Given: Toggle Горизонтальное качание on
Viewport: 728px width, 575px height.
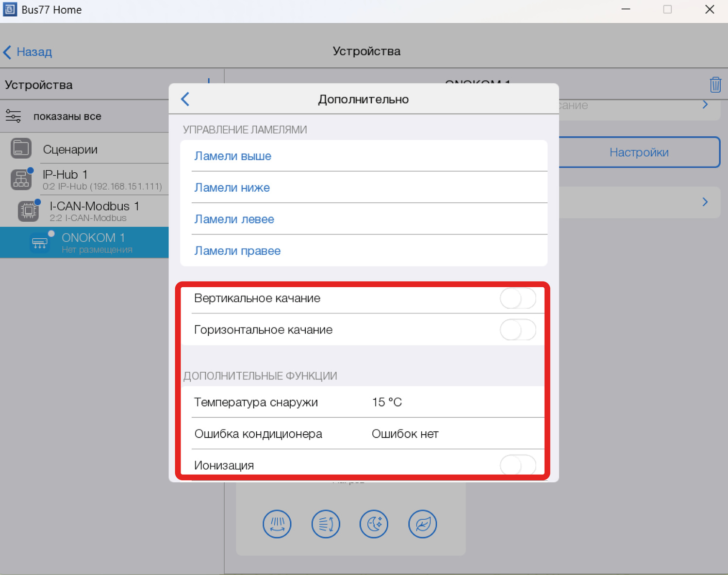Looking at the screenshot, I should click(517, 330).
